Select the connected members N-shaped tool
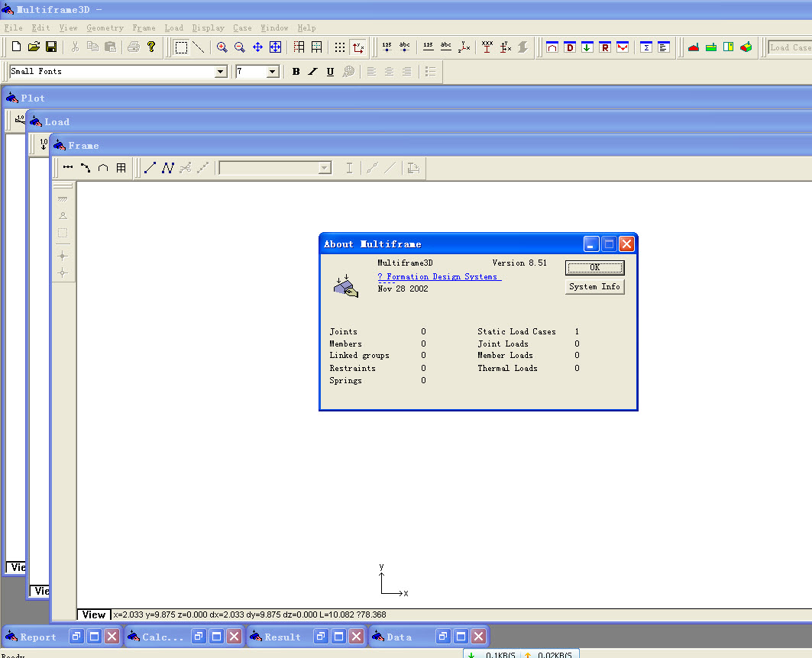Viewport: 812px width, 658px height. click(x=168, y=168)
